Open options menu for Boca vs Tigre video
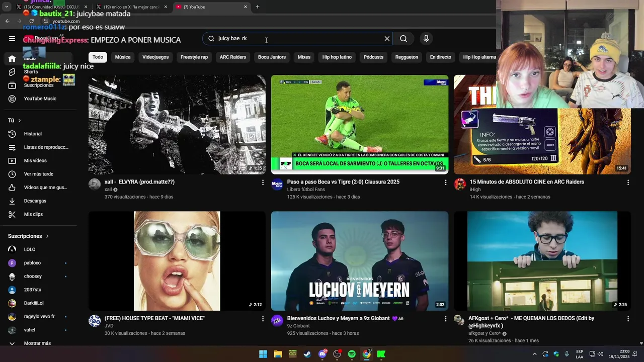Screen dimensions: 644x362 [445, 183]
